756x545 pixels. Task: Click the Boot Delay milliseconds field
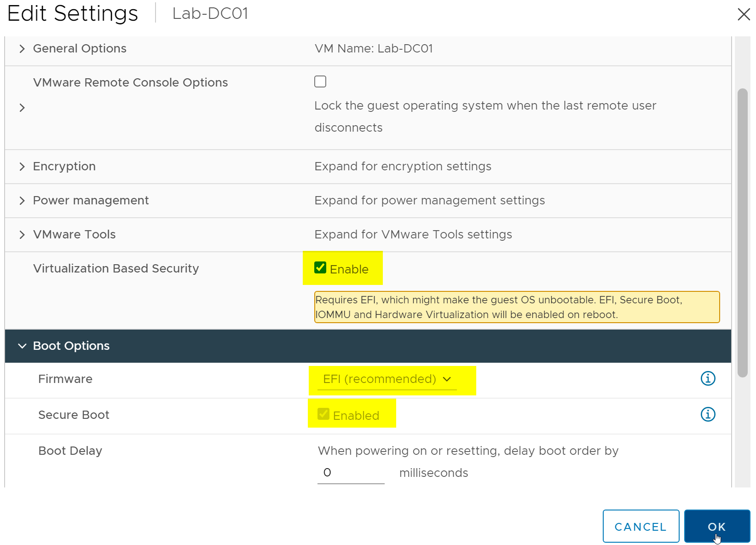351,473
